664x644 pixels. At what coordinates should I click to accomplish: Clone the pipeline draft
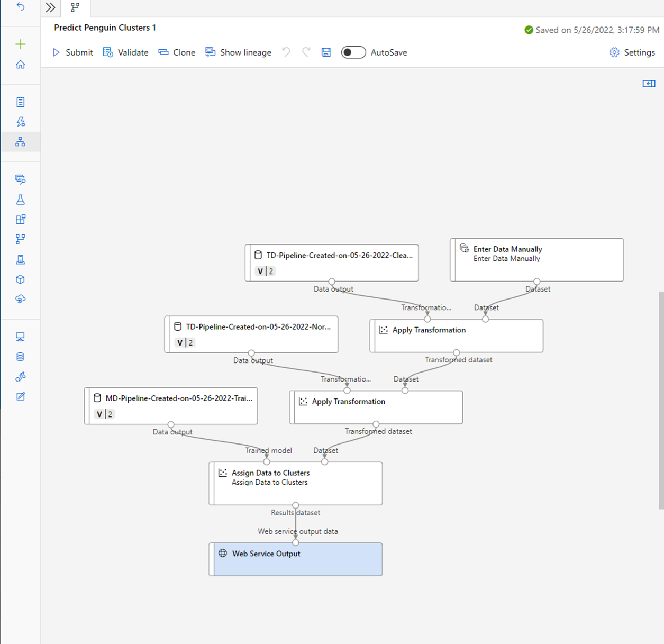177,52
